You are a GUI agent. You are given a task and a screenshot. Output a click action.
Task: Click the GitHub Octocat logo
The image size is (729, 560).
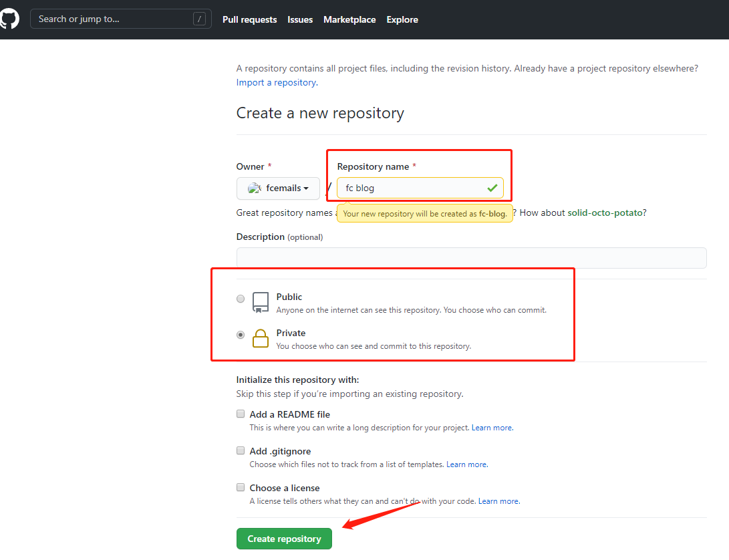pos(9,19)
